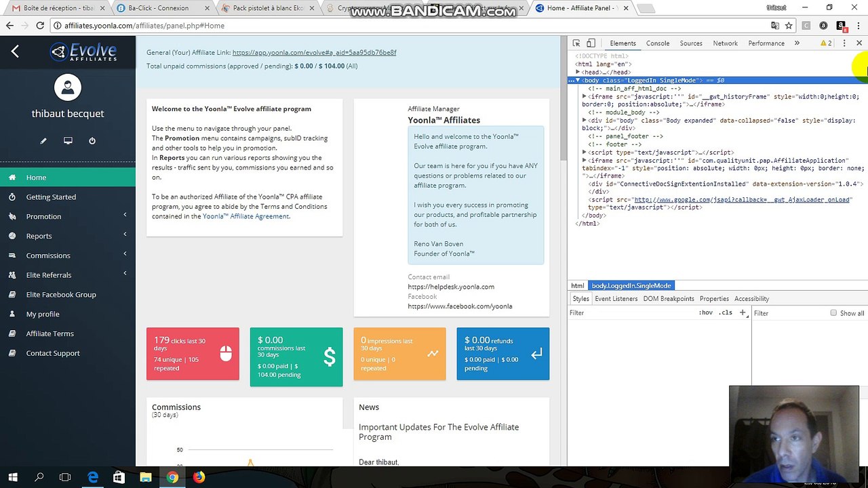Expand the __gwt_historyFrame iframe node

coord(585,96)
